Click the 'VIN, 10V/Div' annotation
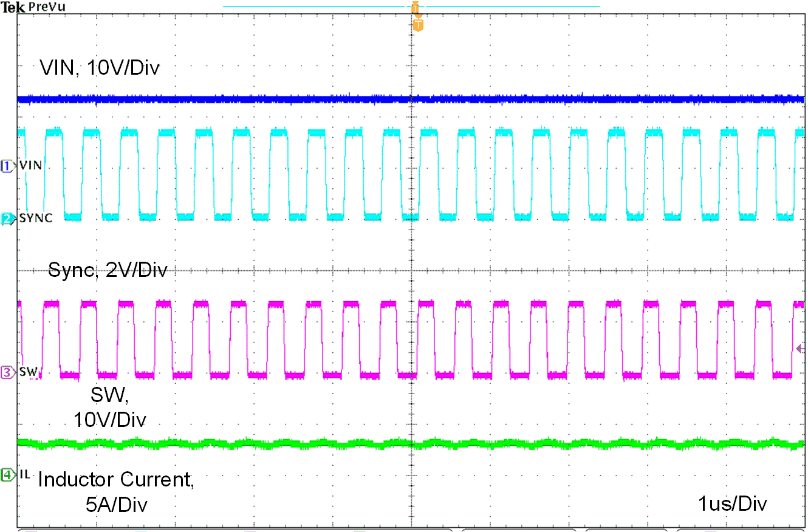The image size is (808, 532). [100, 67]
